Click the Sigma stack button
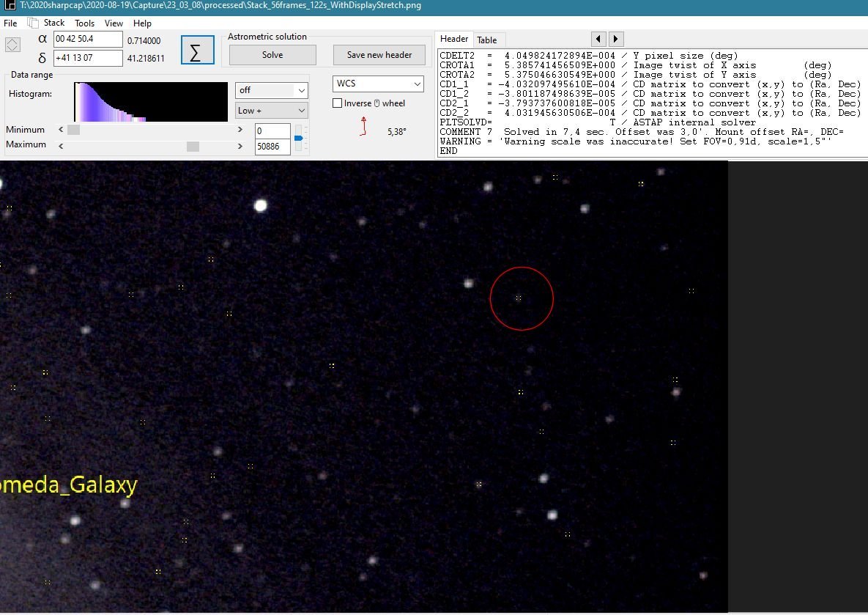 pos(197,50)
